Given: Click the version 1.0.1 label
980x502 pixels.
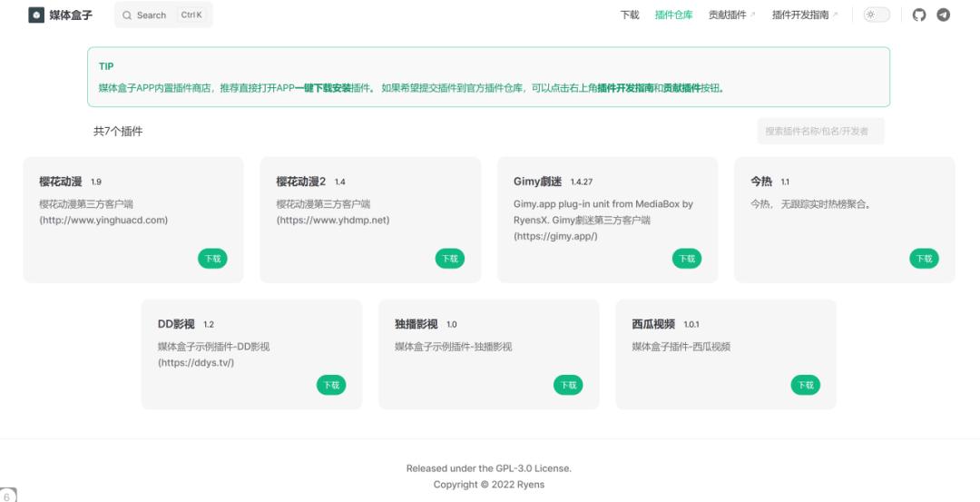Looking at the screenshot, I should 691,324.
